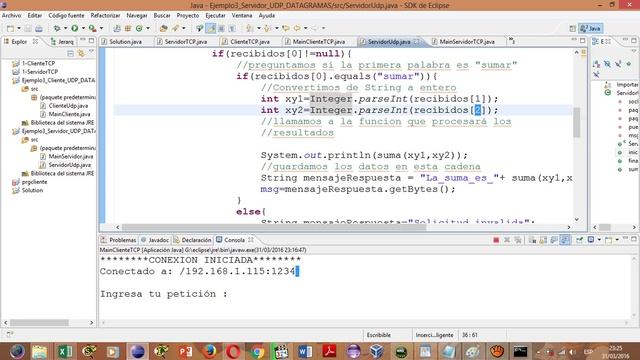The width and height of the screenshot is (640, 360).
Task: Open the Refactorizar menu
Action: coord(105,16)
